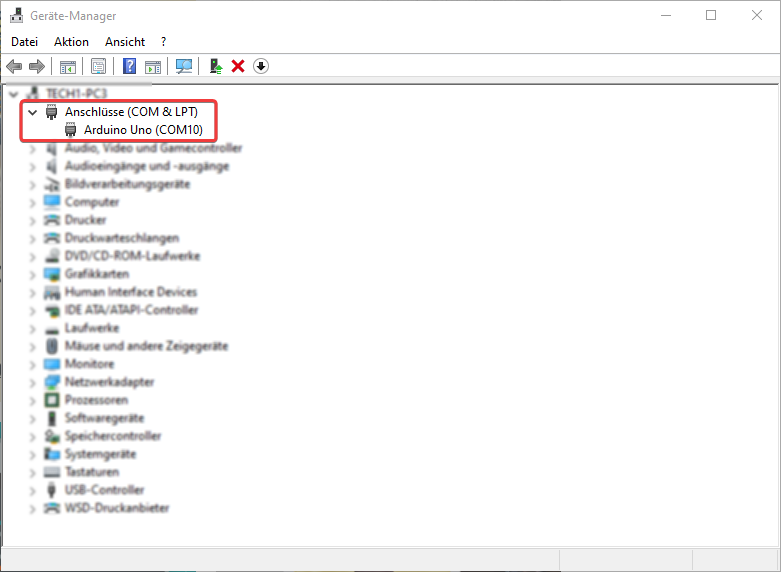
Task: Open the Ansicht menu
Action: [x=125, y=41]
